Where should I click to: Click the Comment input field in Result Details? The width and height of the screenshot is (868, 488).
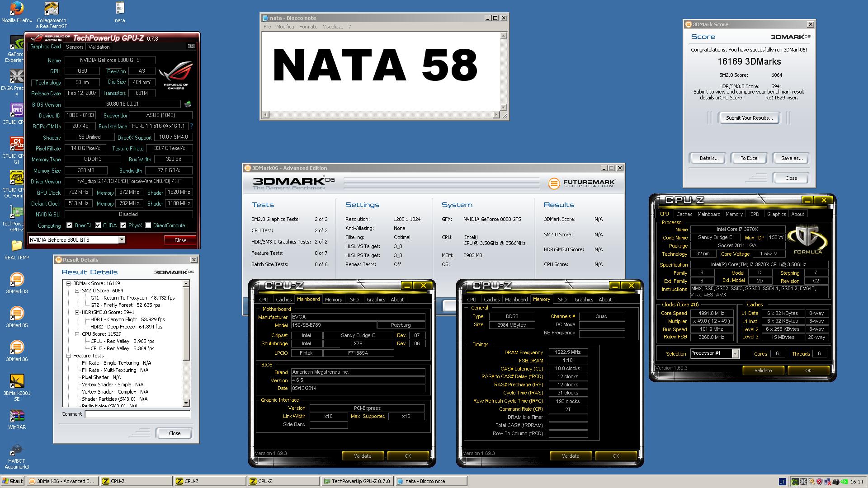pyautogui.click(x=137, y=414)
